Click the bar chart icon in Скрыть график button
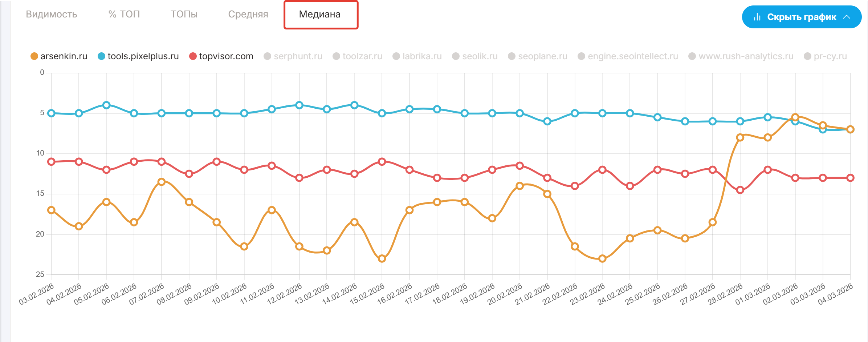This screenshot has width=868, height=342. (x=757, y=17)
